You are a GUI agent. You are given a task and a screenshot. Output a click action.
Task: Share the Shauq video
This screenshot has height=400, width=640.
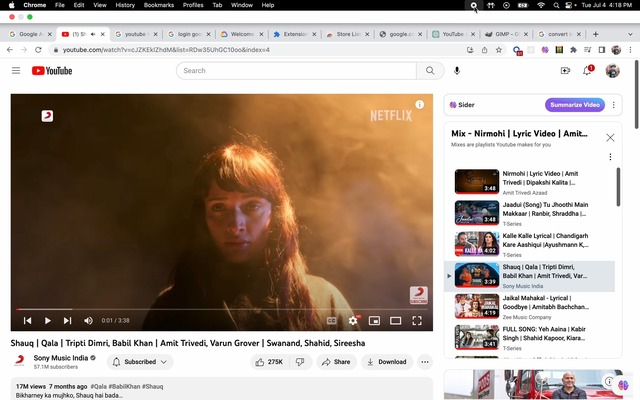pos(336,362)
